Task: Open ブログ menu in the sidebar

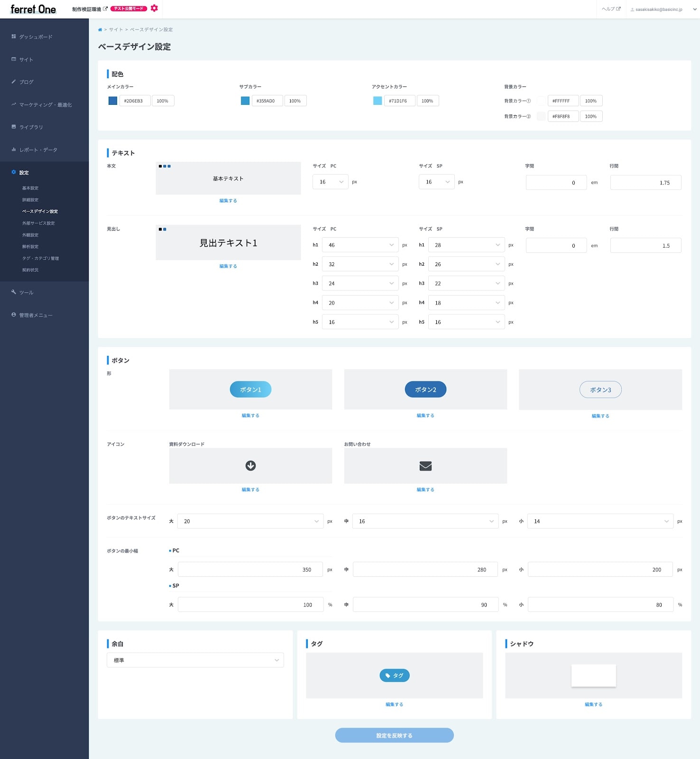Action: click(26, 82)
